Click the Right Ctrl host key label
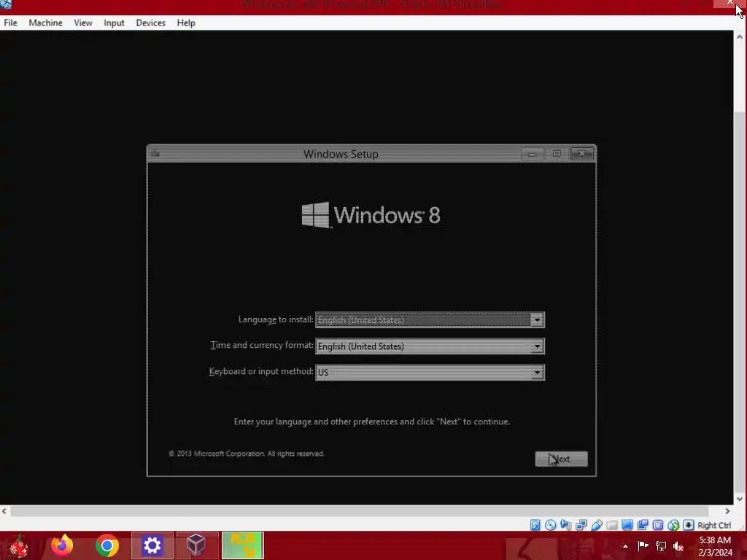 pyautogui.click(x=713, y=525)
